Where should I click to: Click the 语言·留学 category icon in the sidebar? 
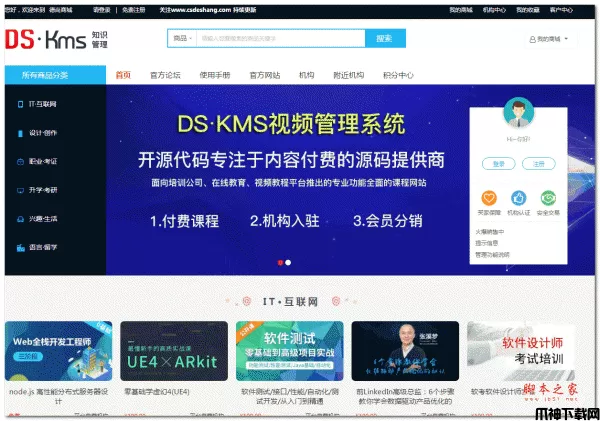(x=20, y=248)
